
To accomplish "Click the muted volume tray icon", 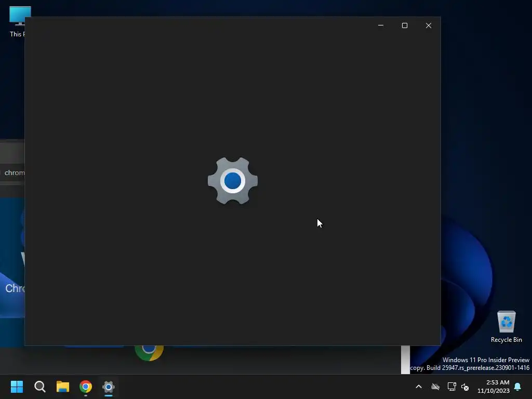I will coord(465,387).
